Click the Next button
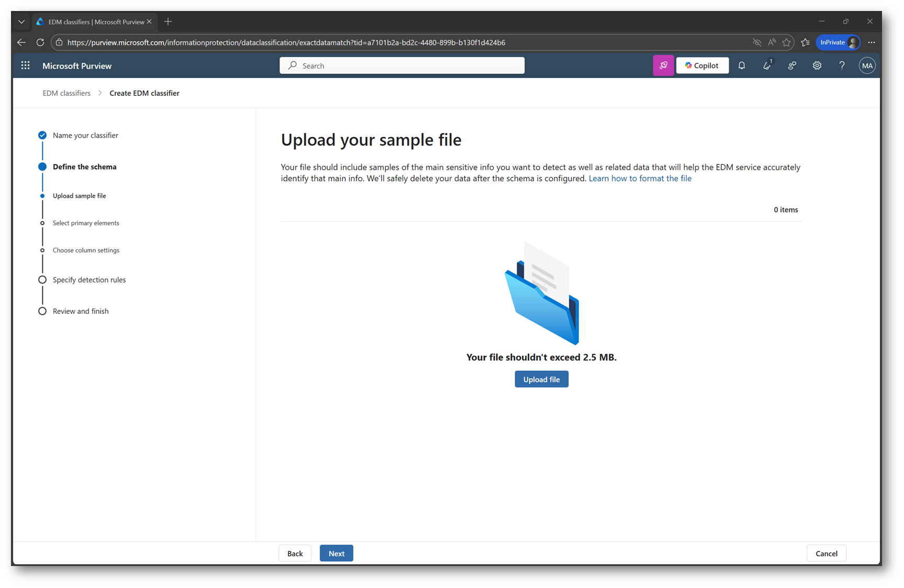This screenshot has height=588, width=904. [x=337, y=553]
